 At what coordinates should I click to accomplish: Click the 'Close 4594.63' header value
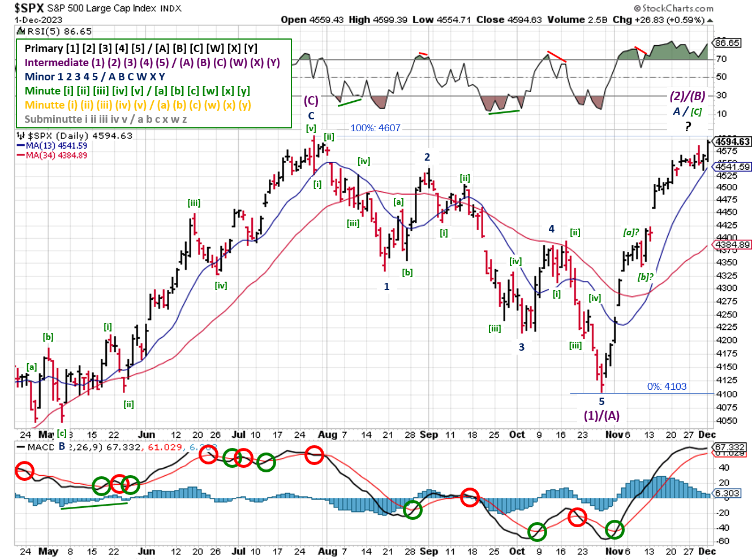point(509,20)
